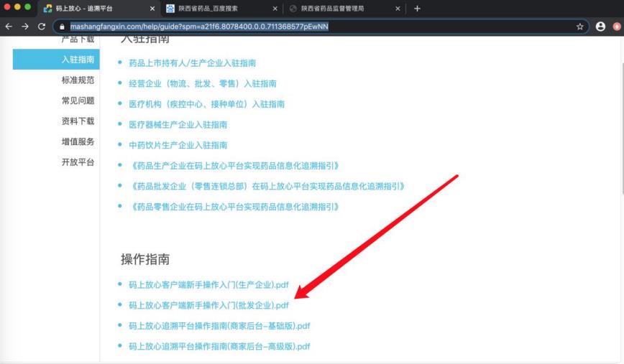Click the lock icon in the address bar
The height and width of the screenshot is (364, 624).
62,27
